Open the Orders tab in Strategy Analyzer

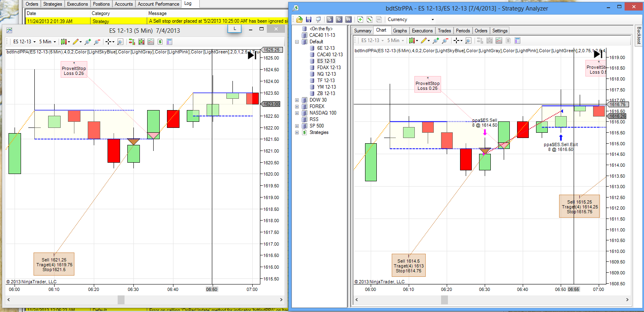[481, 31]
